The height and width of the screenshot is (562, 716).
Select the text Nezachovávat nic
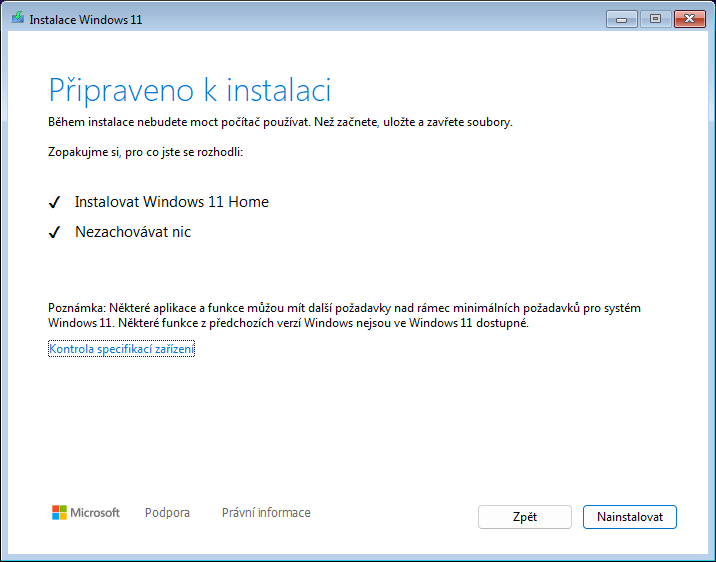(x=133, y=232)
